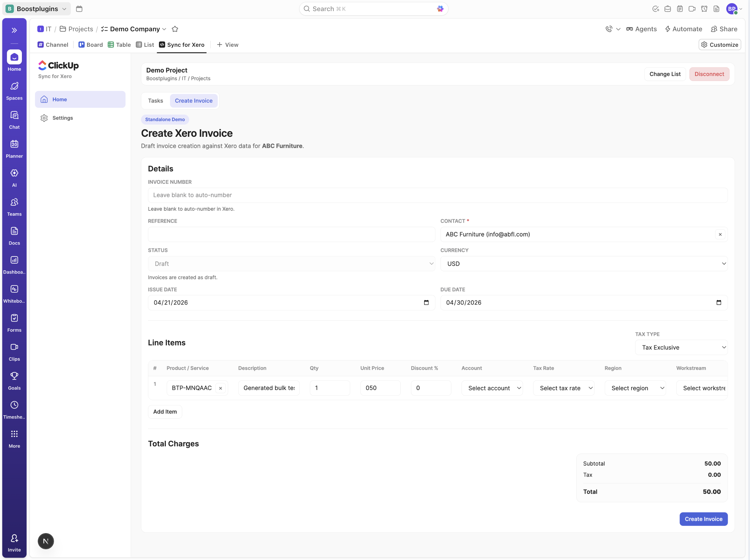The width and height of the screenshot is (750, 560).
Task: Clear the ABC Furniture contact selection
Action: [720, 234]
